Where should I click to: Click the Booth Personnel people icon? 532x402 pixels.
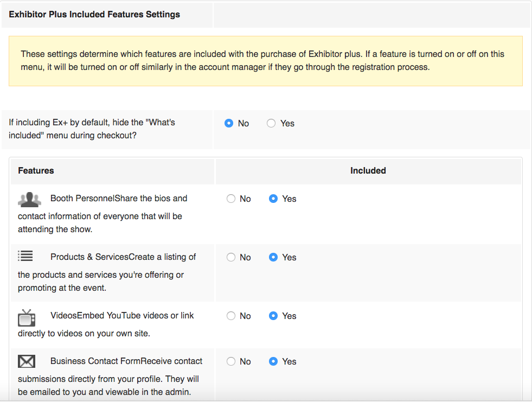29,200
